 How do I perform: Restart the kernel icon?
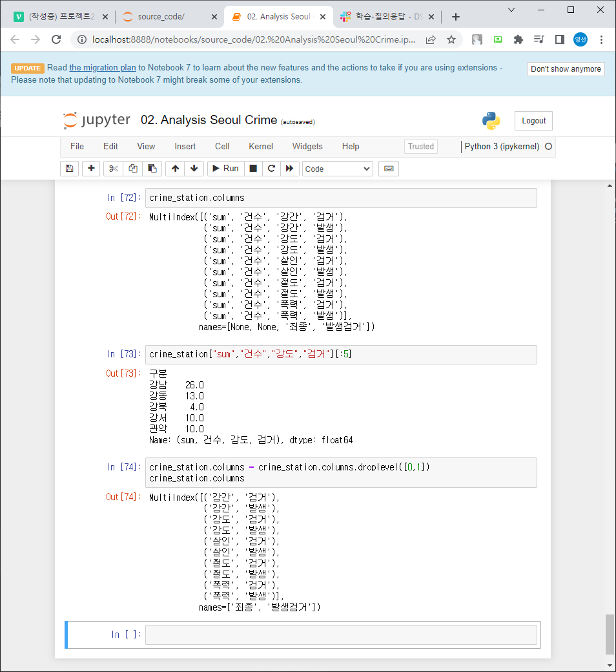[271, 169]
